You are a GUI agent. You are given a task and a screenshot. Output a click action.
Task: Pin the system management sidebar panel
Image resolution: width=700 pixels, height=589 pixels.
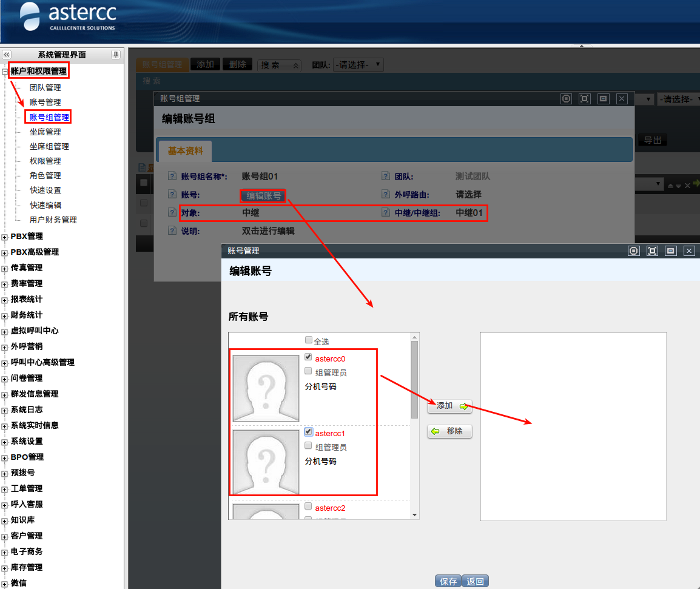[116, 55]
